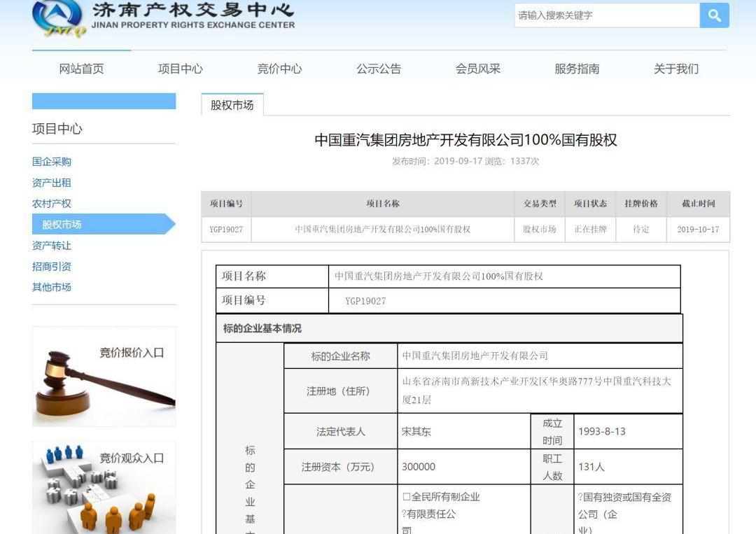The width and height of the screenshot is (756, 534).
Task: Click the registered address starting 山东省济南市
Action: (x=537, y=391)
